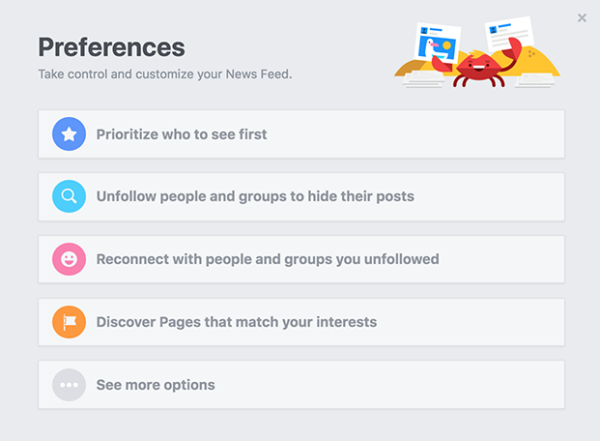Open Prioritize who to see first
The width and height of the screenshot is (600, 441).
click(301, 134)
